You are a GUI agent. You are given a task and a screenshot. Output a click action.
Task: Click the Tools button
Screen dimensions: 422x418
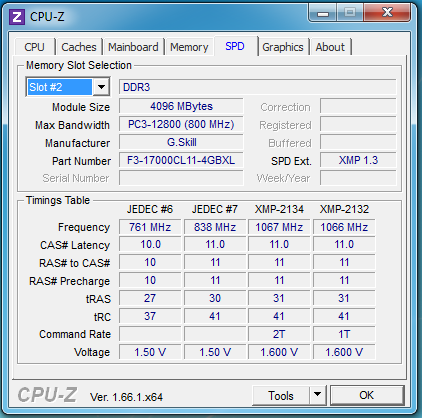tap(281, 396)
